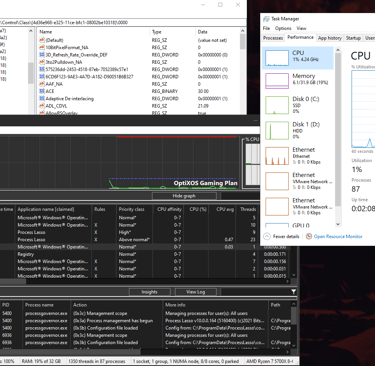Click the '1350 threads in 87 processes' status entry
375x366 pixels.
tap(97, 361)
